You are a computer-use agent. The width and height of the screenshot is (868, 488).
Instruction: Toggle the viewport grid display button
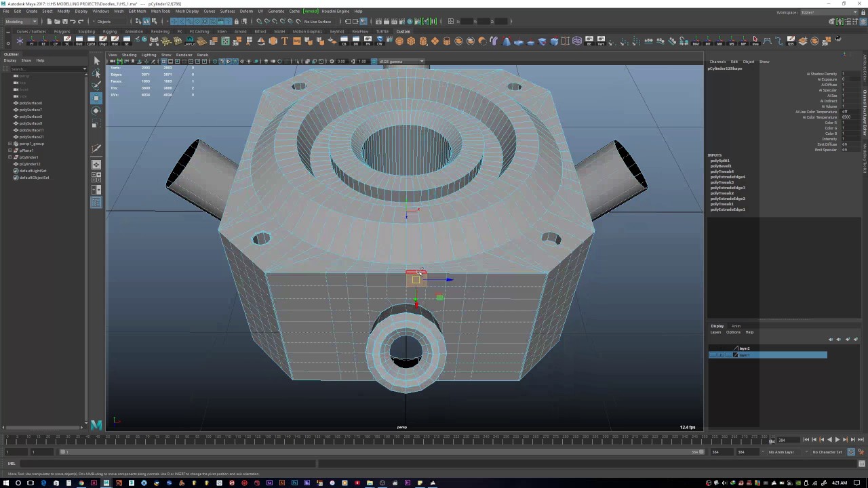[x=163, y=62]
